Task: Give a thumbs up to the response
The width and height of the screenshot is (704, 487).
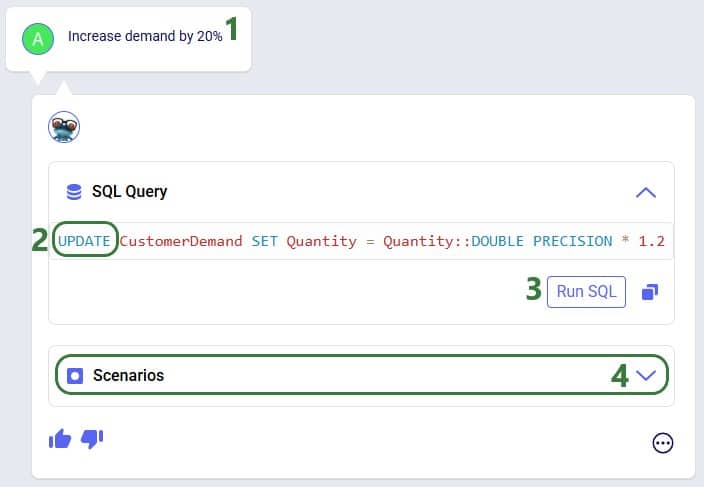Action: point(60,439)
